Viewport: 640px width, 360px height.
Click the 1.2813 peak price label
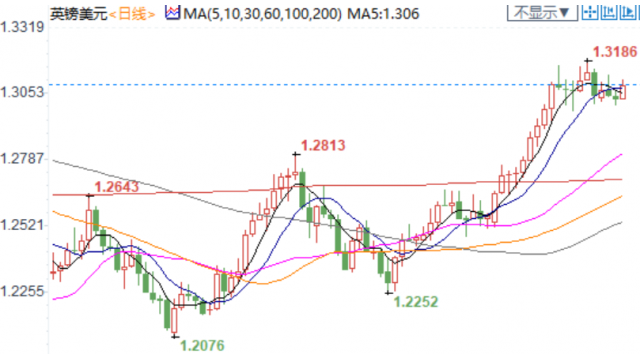323,145
